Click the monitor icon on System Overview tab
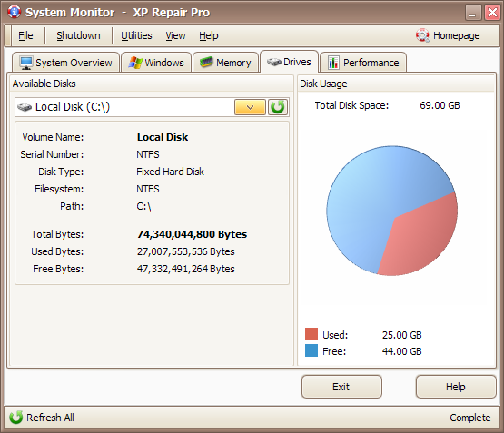504x433 pixels. pyautogui.click(x=25, y=63)
